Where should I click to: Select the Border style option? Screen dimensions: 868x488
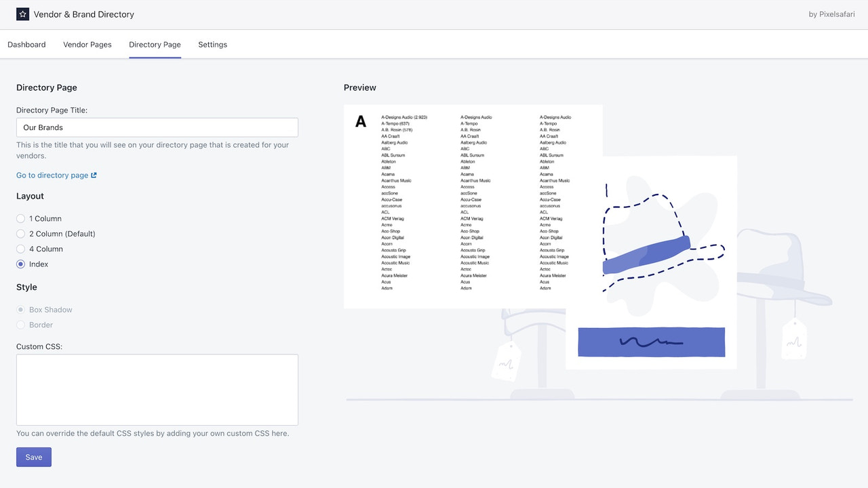click(20, 325)
